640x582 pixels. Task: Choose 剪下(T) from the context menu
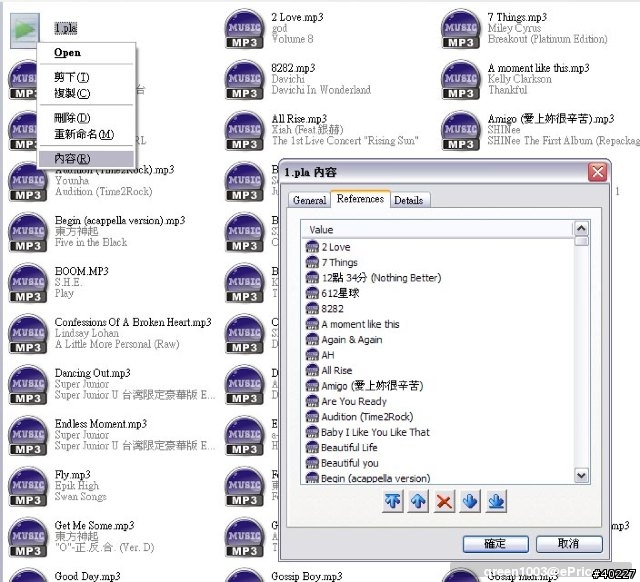coord(86,77)
